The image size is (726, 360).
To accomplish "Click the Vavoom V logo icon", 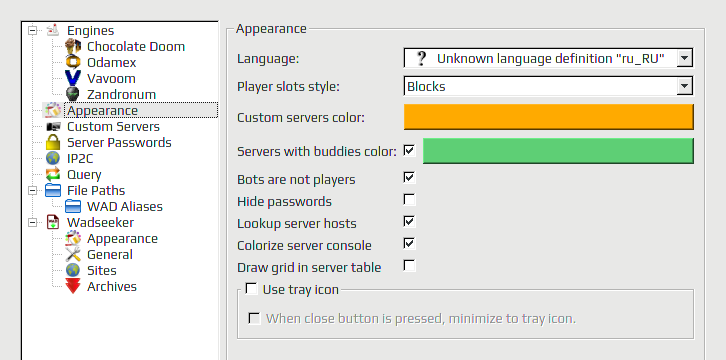I will point(73,79).
